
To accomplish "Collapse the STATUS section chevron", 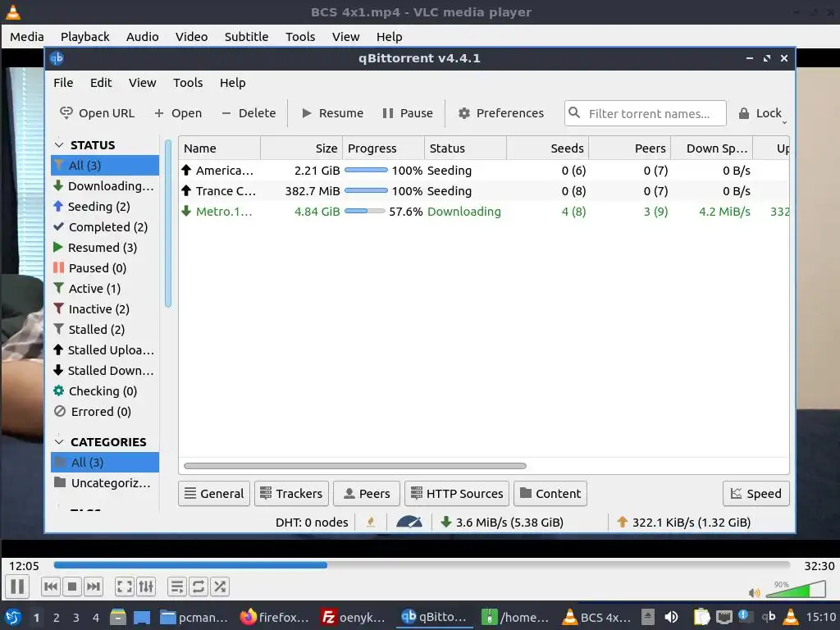I will (59, 145).
